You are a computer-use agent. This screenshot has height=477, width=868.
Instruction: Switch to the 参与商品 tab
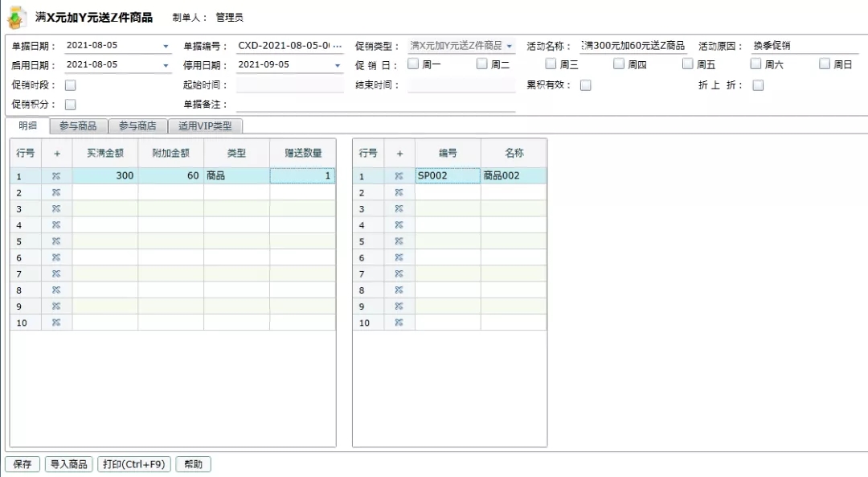pyautogui.click(x=78, y=126)
